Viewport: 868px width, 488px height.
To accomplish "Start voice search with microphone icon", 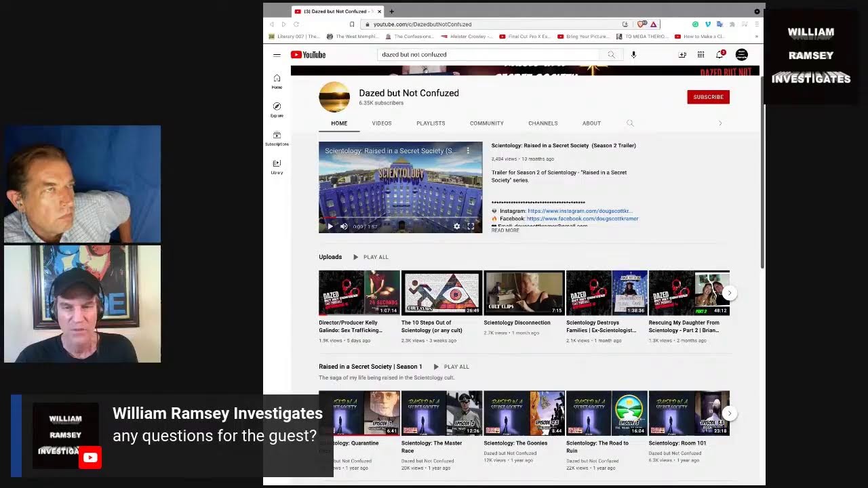I will pos(633,55).
